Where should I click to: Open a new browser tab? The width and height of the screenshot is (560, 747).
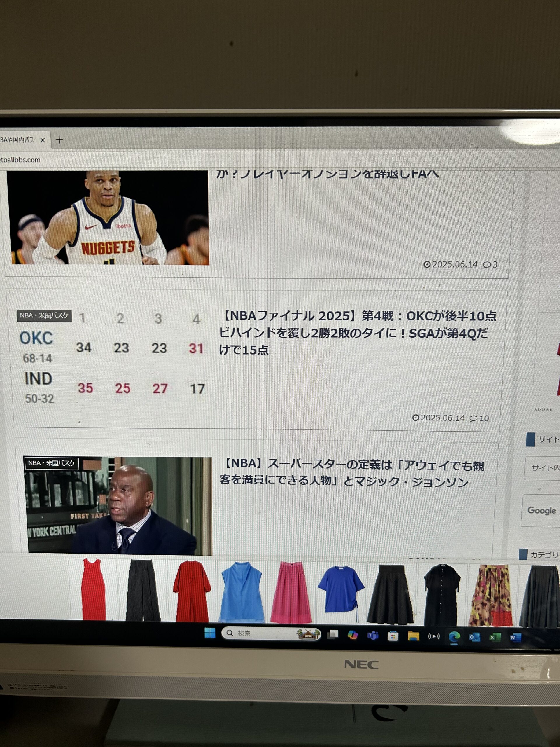(x=60, y=140)
